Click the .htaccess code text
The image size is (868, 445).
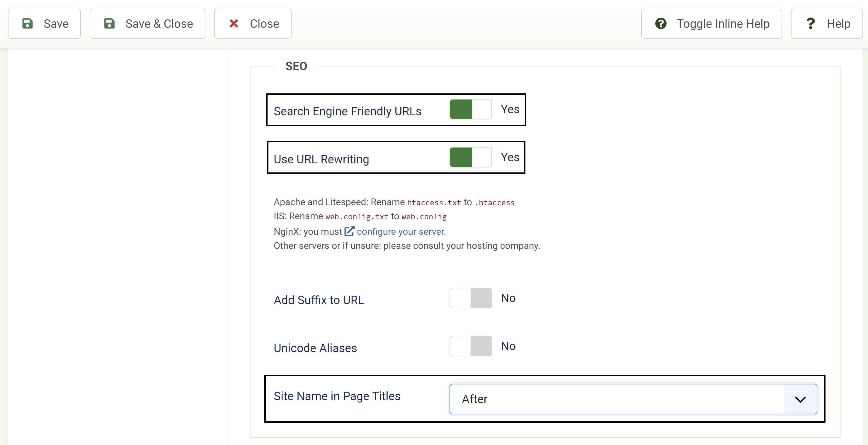coord(495,203)
